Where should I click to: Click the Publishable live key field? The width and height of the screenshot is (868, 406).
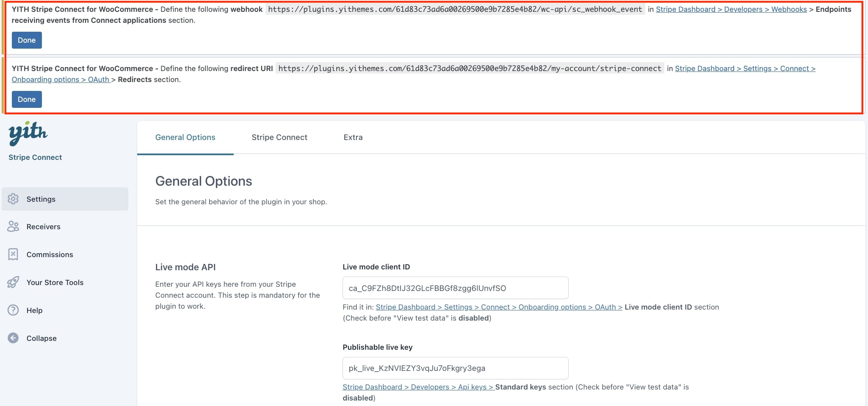[x=455, y=368]
